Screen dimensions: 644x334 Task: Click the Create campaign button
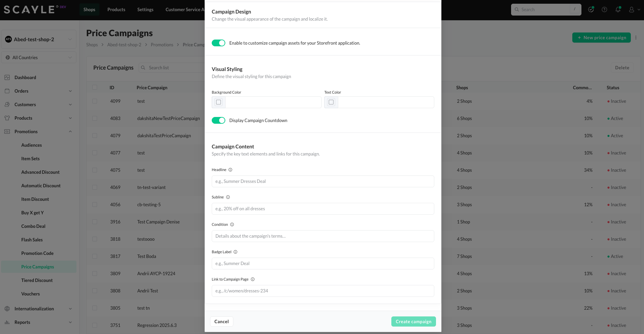coord(413,321)
